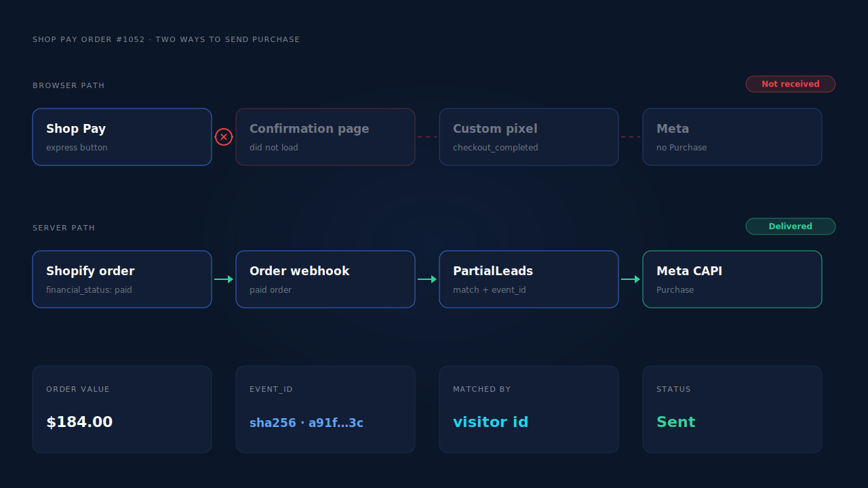Viewport: 868px width, 488px height.
Task: Click the MATCHED BY label
Action: pyautogui.click(x=482, y=389)
